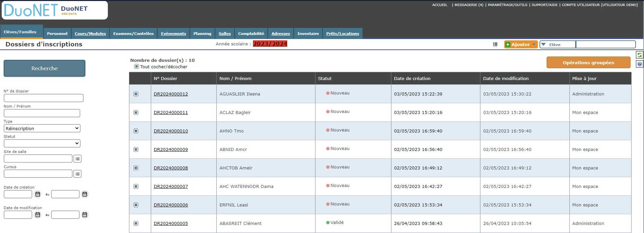The height and width of the screenshot is (233, 644).
Task: Click Date de création start date field
Action: [x=18, y=194]
